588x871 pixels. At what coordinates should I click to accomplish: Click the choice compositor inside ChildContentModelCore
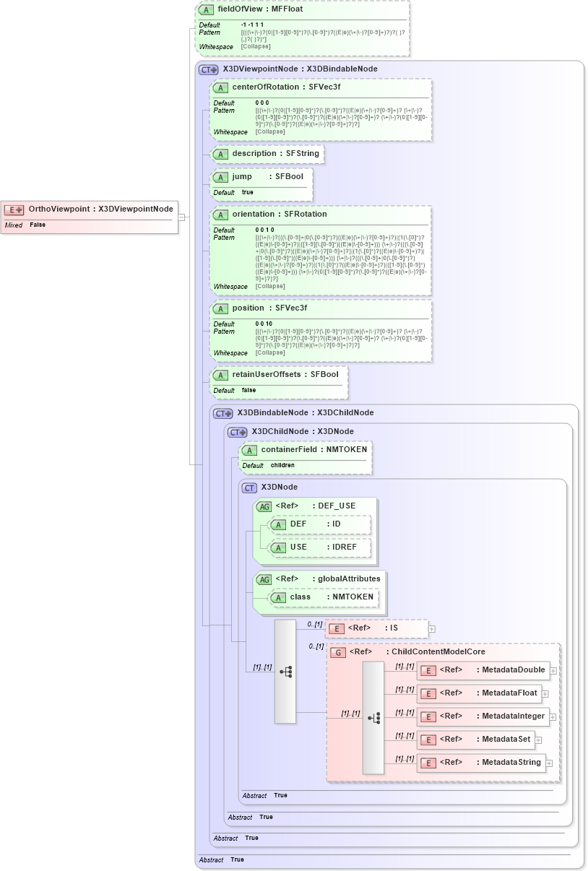click(373, 717)
